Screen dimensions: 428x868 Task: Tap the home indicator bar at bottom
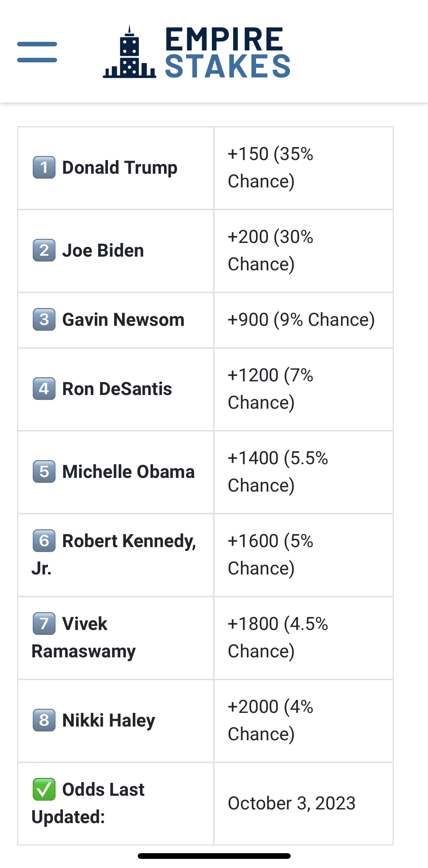pos(214,856)
